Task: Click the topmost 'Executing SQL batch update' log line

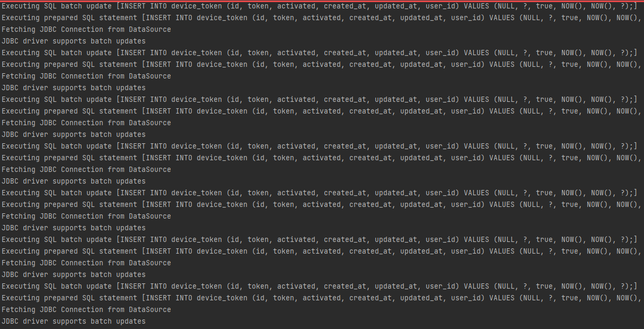Action: [x=319, y=6]
